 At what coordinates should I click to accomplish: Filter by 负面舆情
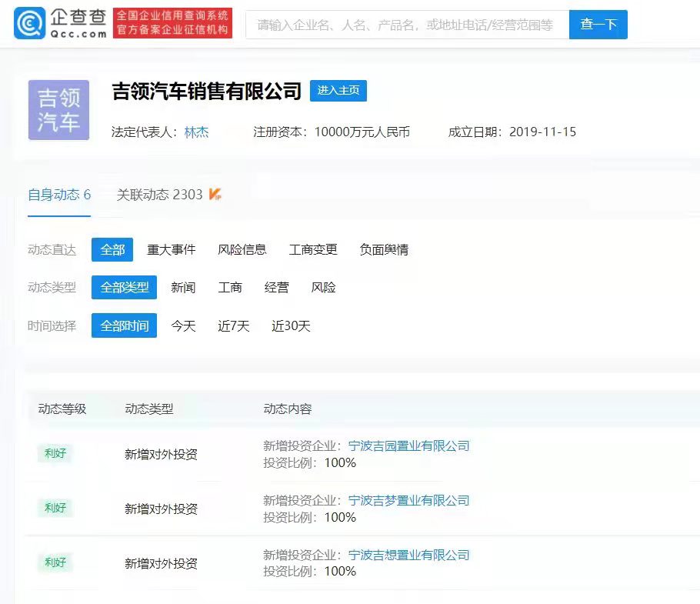(x=384, y=249)
